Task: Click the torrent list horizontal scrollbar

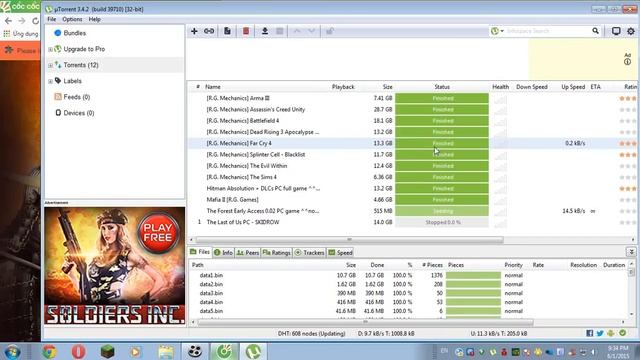Action: pos(349,240)
